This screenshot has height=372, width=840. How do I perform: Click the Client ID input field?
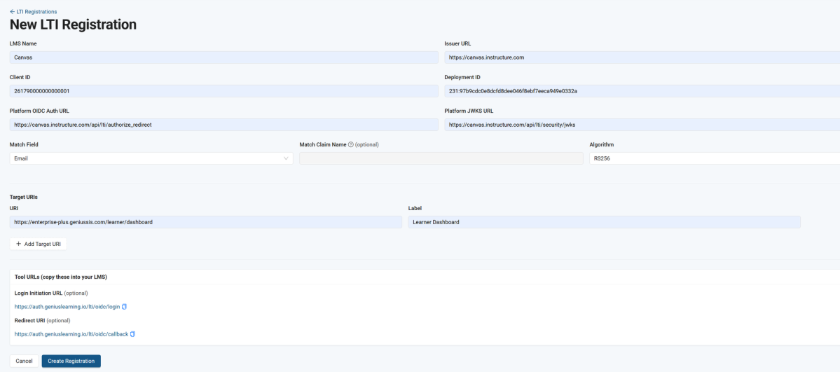click(224, 91)
